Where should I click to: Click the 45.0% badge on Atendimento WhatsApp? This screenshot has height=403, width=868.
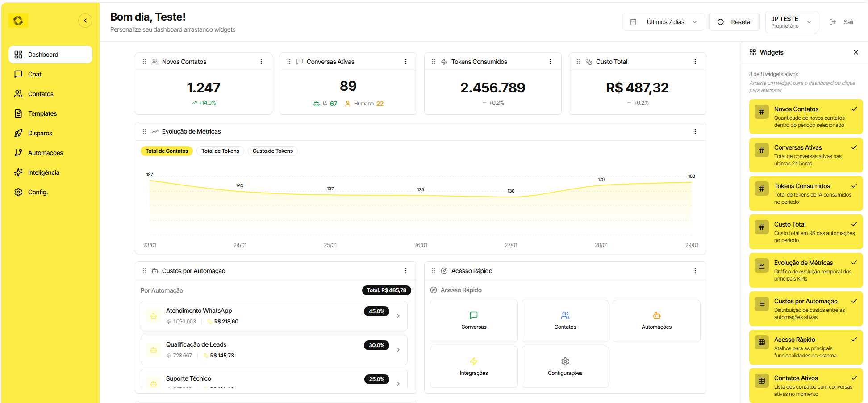(376, 311)
